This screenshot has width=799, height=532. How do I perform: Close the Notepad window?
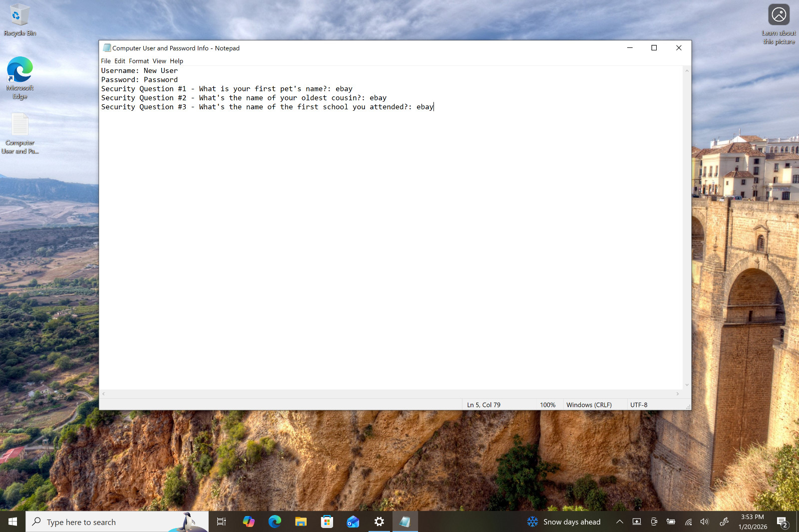pyautogui.click(x=679, y=48)
